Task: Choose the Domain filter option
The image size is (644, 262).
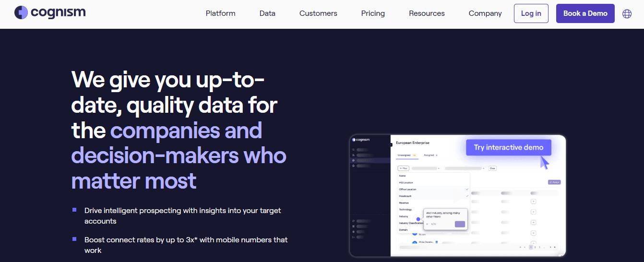Action: point(410,230)
